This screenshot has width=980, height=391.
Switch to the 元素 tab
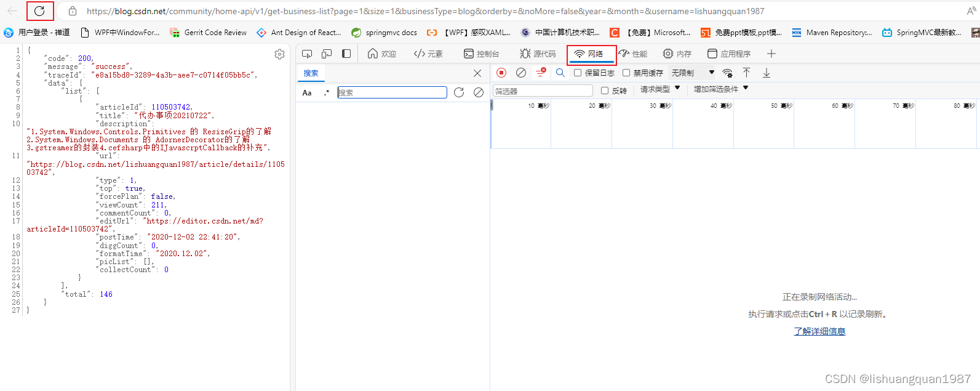click(428, 54)
